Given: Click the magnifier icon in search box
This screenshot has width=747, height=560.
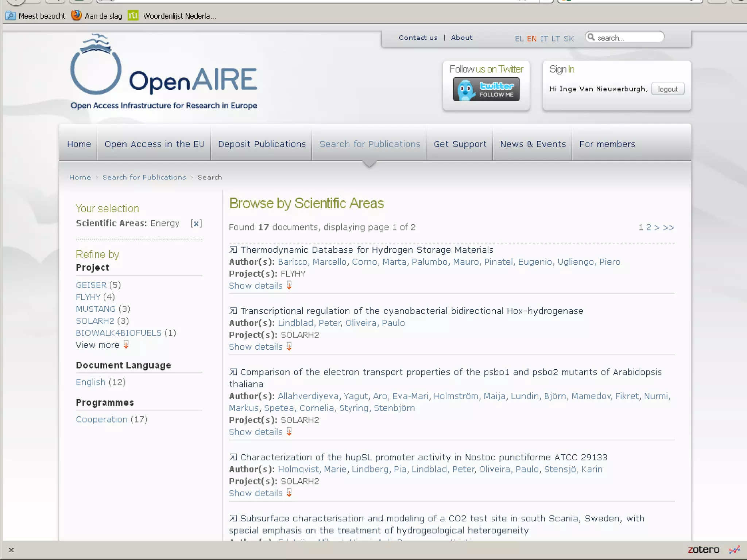Looking at the screenshot, I should [591, 37].
